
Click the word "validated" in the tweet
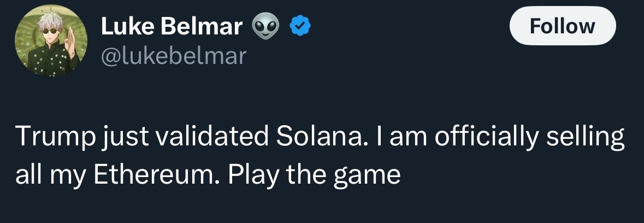tap(210, 137)
